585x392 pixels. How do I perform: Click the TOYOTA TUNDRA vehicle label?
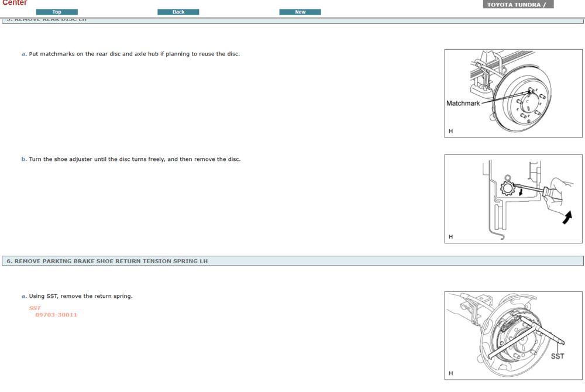click(x=517, y=5)
